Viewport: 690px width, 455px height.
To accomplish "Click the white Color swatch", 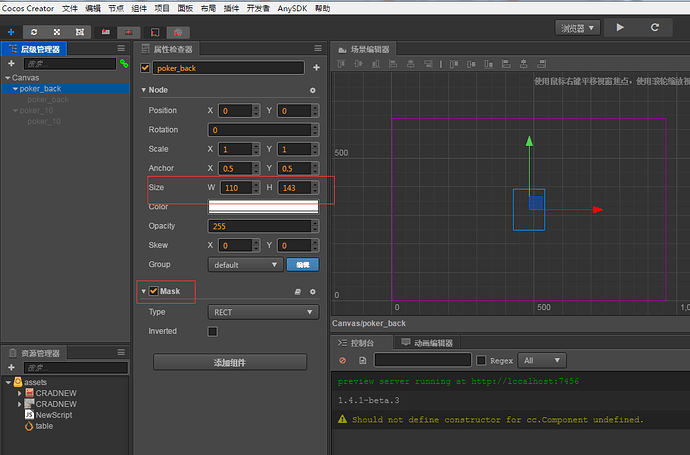I will [263, 206].
